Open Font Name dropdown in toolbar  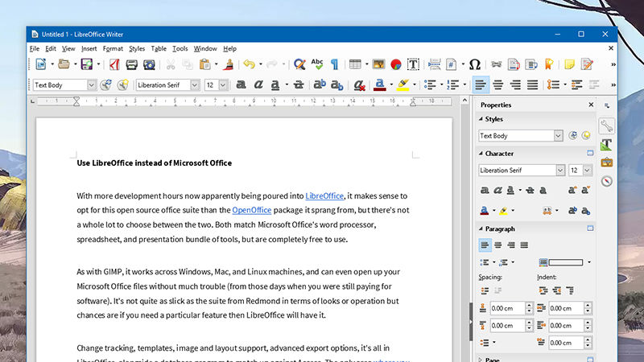point(195,85)
